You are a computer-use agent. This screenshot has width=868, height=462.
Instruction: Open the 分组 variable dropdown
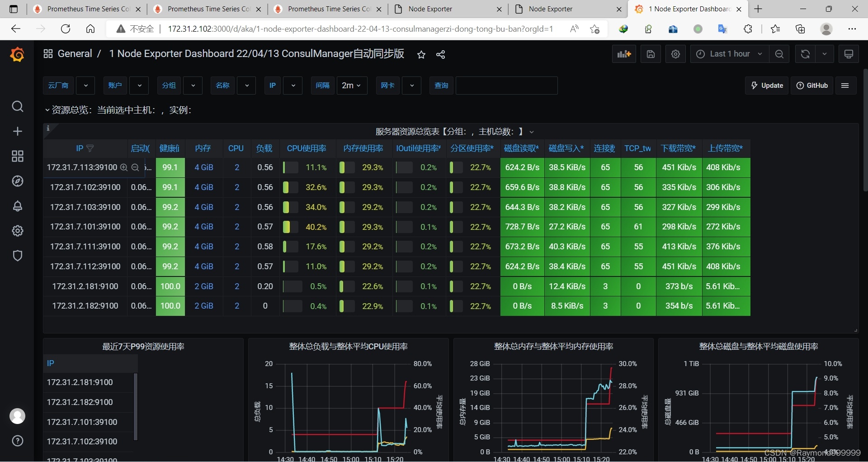(193, 86)
